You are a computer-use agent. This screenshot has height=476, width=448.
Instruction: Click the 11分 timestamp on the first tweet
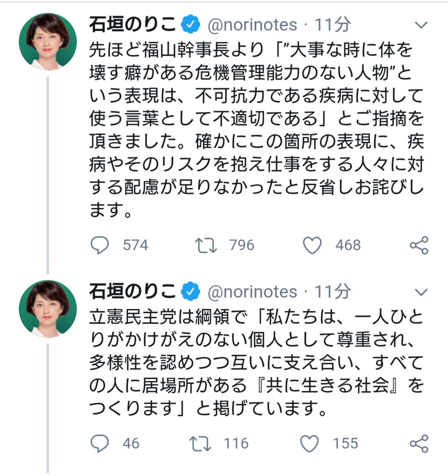point(332,25)
